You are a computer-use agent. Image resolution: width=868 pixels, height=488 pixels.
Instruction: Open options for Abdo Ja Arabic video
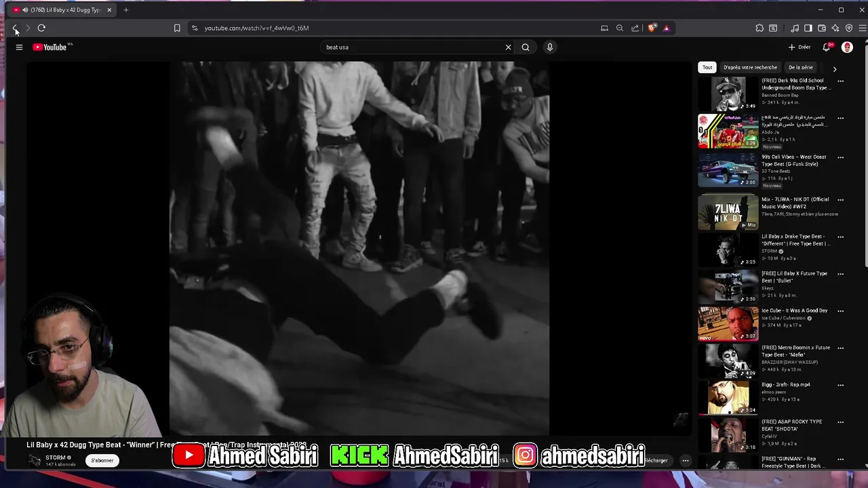(840, 119)
